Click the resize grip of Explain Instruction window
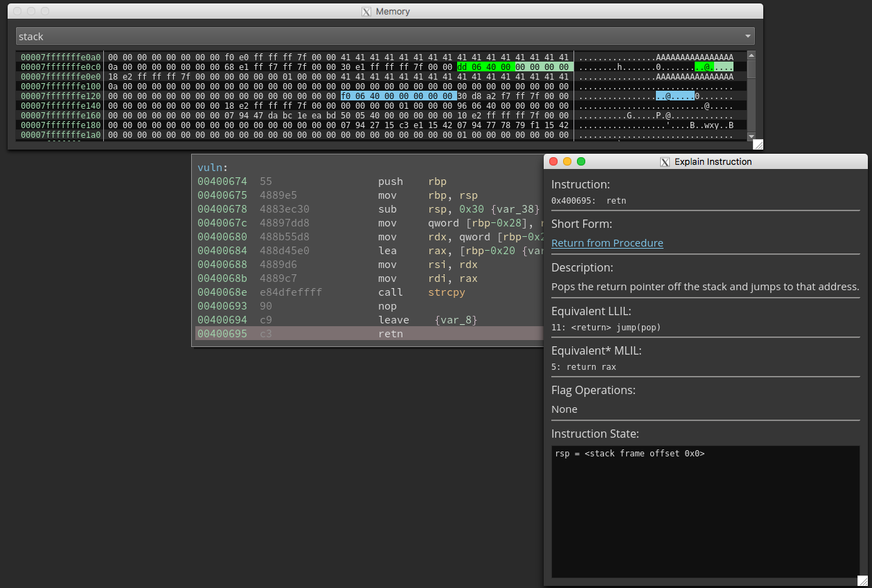 (x=862, y=580)
